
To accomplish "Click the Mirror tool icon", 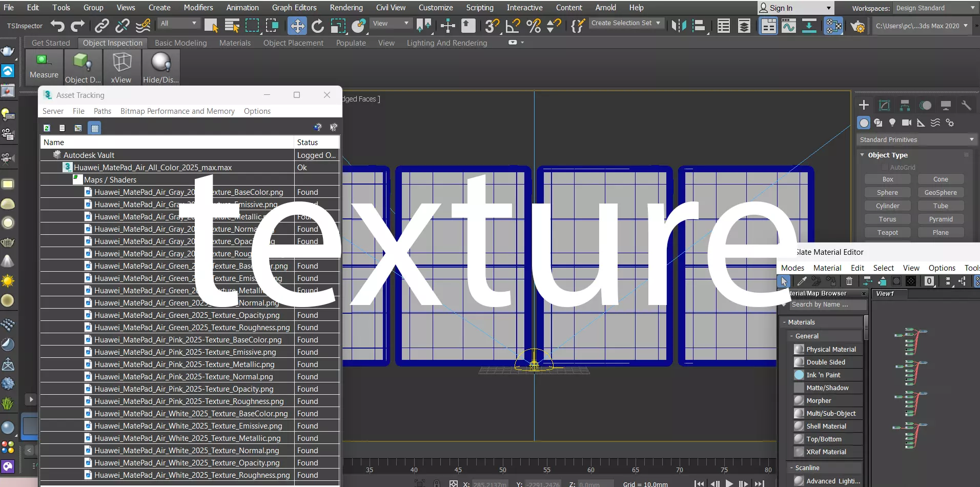I will (679, 26).
